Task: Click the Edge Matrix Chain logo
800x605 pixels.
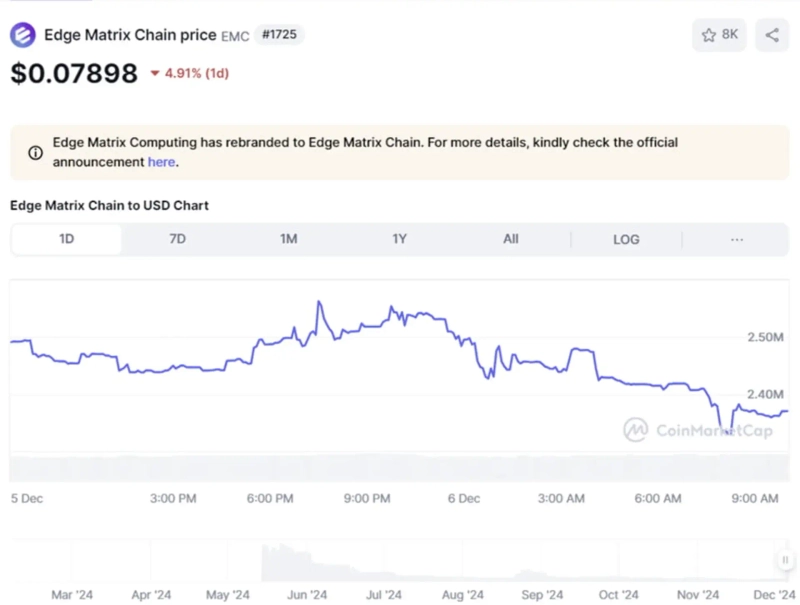Action: (x=22, y=36)
